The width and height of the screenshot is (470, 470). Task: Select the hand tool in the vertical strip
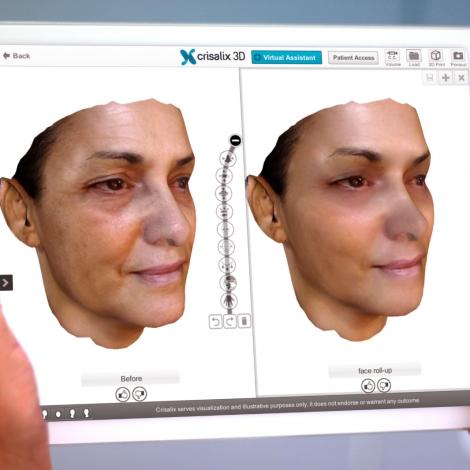229,300
